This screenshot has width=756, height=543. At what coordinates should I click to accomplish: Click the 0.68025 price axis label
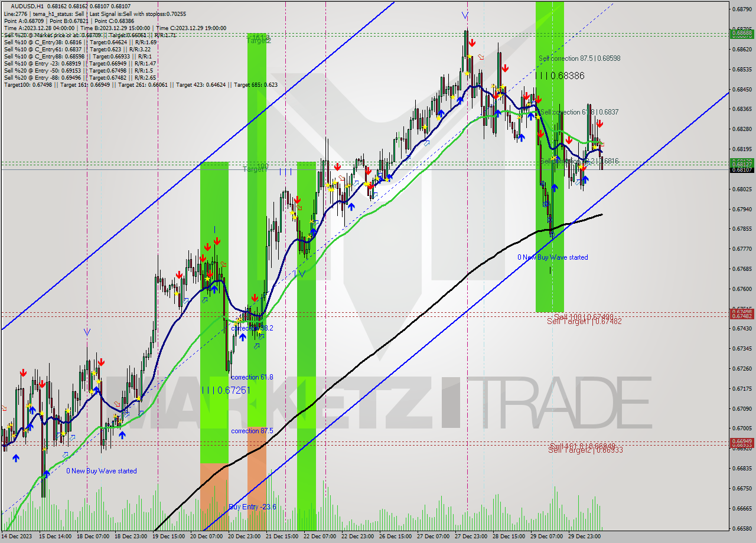[x=742, y=189]
